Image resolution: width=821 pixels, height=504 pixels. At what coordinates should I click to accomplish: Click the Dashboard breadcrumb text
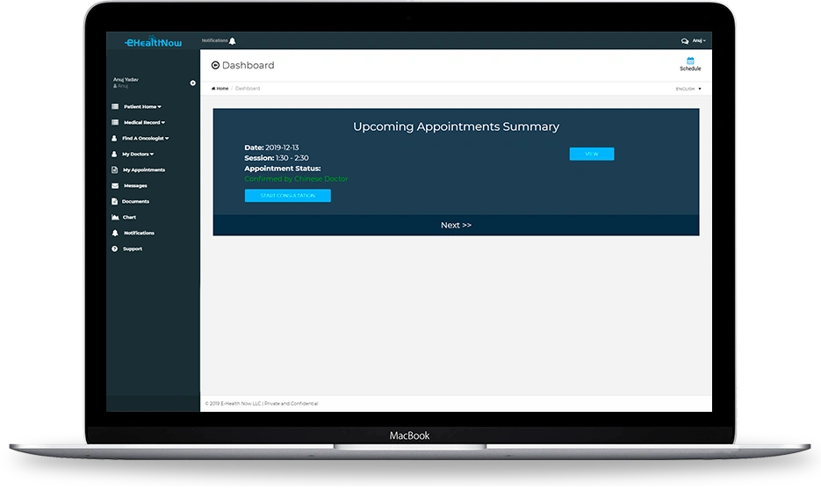[248, 89]
